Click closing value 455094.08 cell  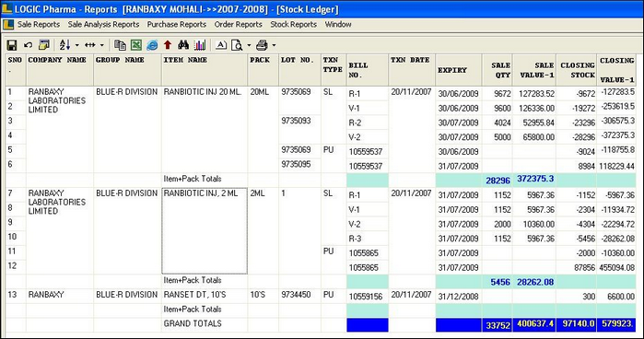click(616, 267)
